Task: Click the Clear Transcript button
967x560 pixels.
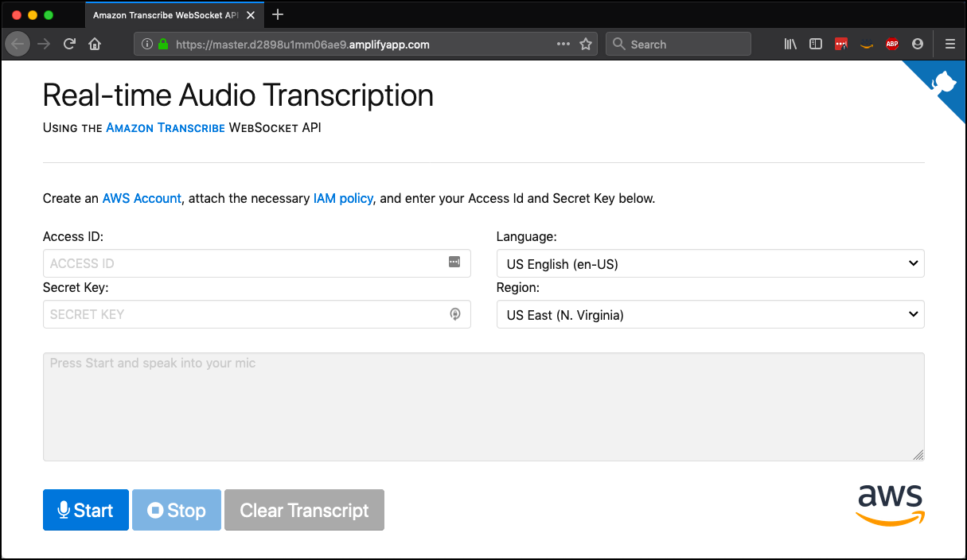Action: pos(304,510)
